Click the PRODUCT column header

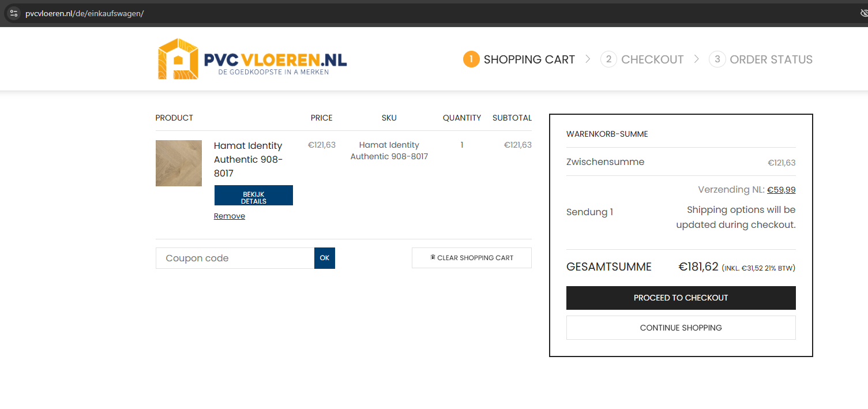click(x=174, y=118)
